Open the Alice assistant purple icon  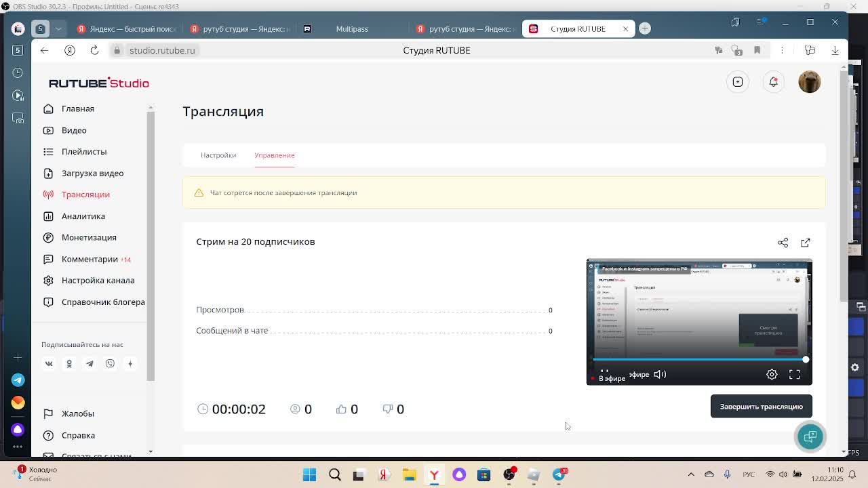[x=18, y=430]
